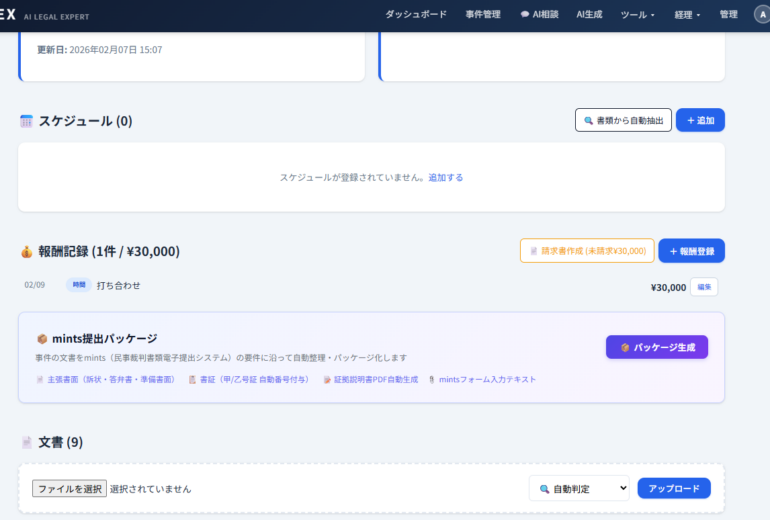Click the money bag icon beside 報酬記録
The width and height of the screenshot is (770, 520).
click(x=27, y=252)
